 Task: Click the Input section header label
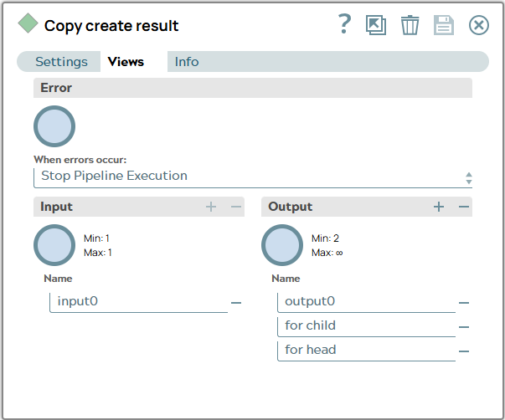(56, 207)
